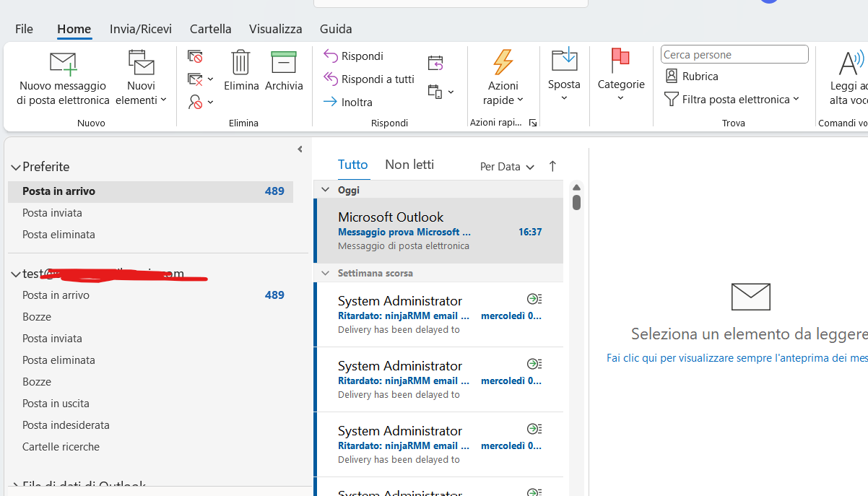Screen dimensions: 868x496
Task: Click Rispondi a tutti
Action: (x=368, y=79)
